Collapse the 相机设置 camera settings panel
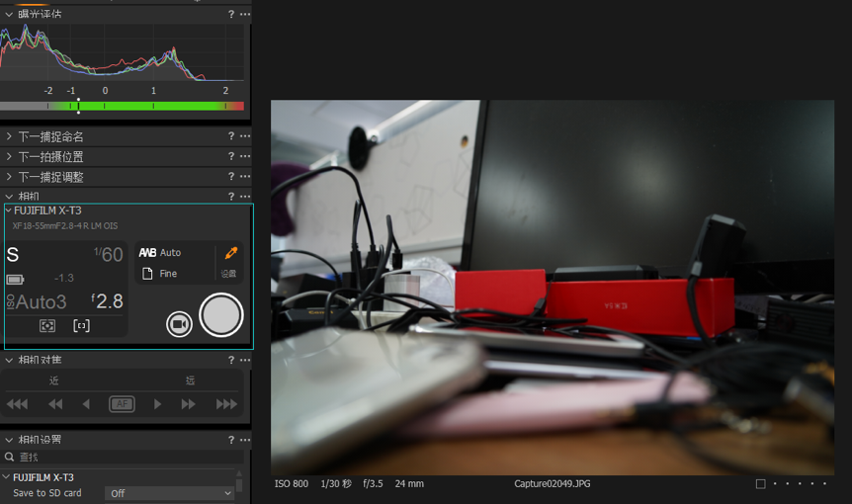852x504 pixels. (9, 440)
